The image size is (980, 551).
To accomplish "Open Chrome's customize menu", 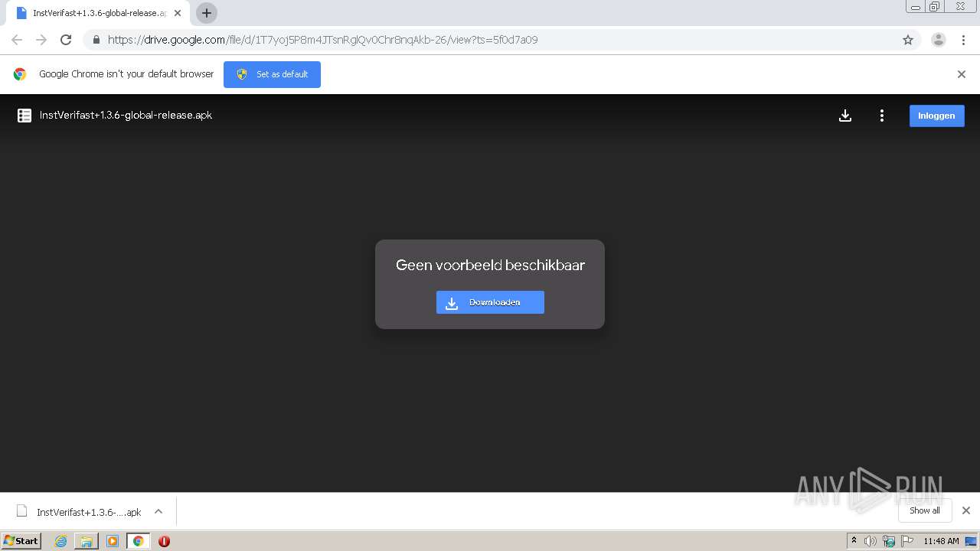I will click(x=964, y=40).
